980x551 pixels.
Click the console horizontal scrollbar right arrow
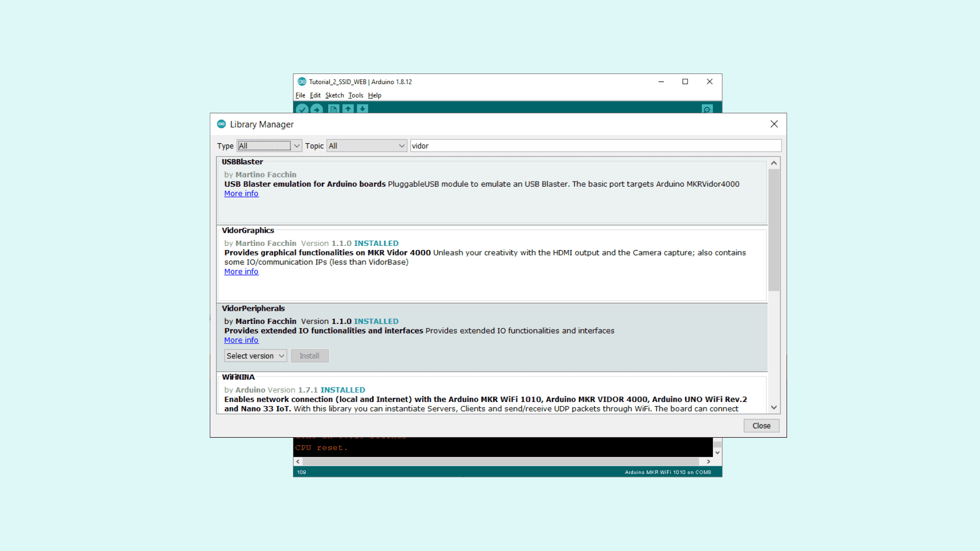point(708,461)
